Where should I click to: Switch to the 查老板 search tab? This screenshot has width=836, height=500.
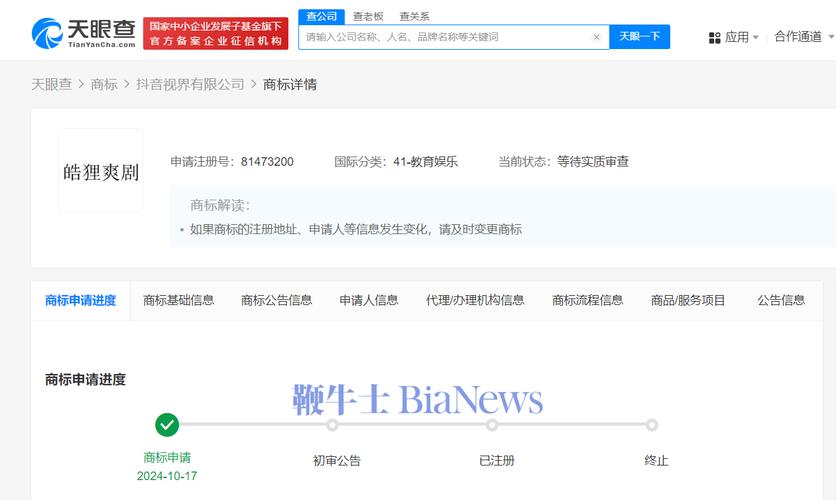tap(368, 17)
